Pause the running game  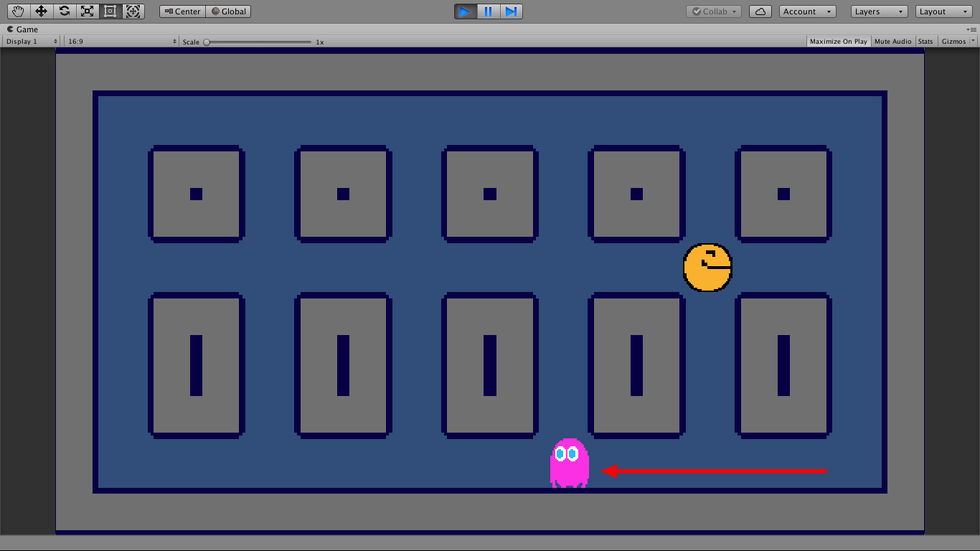point(489,11)
